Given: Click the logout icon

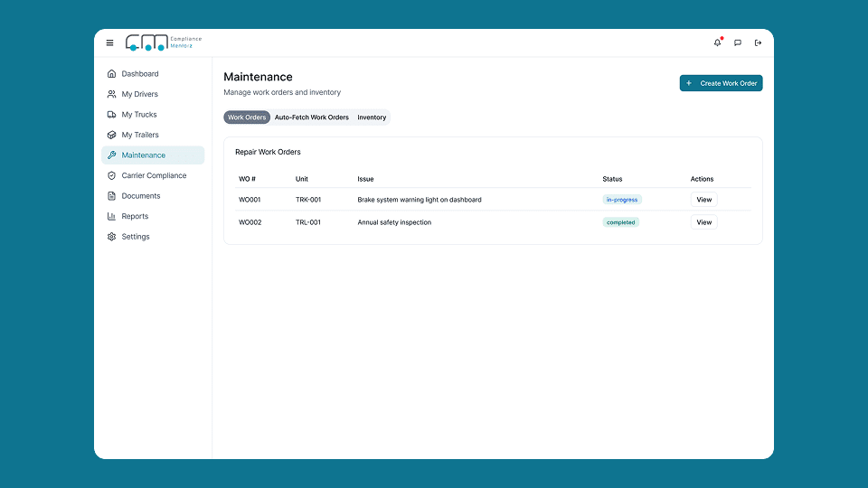Looking at the screenshot, I should click(x=758, y=42).
